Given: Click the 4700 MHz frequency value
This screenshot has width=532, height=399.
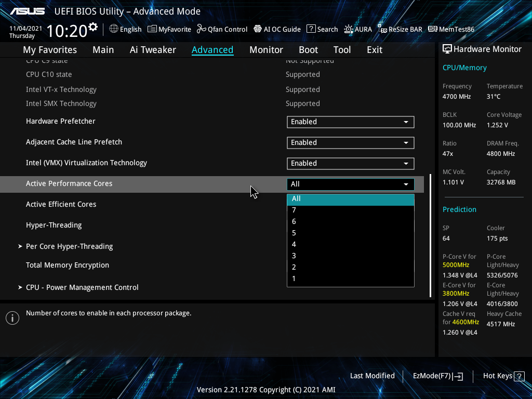Looking at the screenshot, I should coord(456,97).
